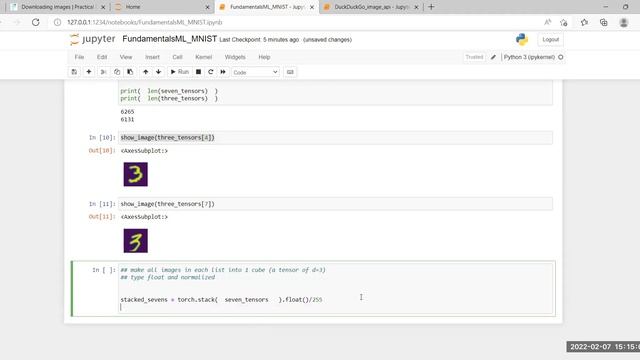This screenshot has height=360, width=640.
Task: Click the second digit 3 output image
Action: 136,240
